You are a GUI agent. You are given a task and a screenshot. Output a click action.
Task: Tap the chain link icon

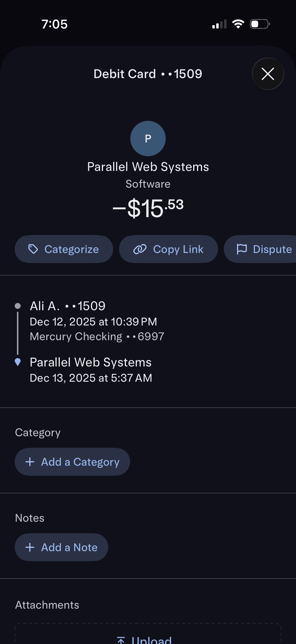pyautogui.click(x=140, y=249)
